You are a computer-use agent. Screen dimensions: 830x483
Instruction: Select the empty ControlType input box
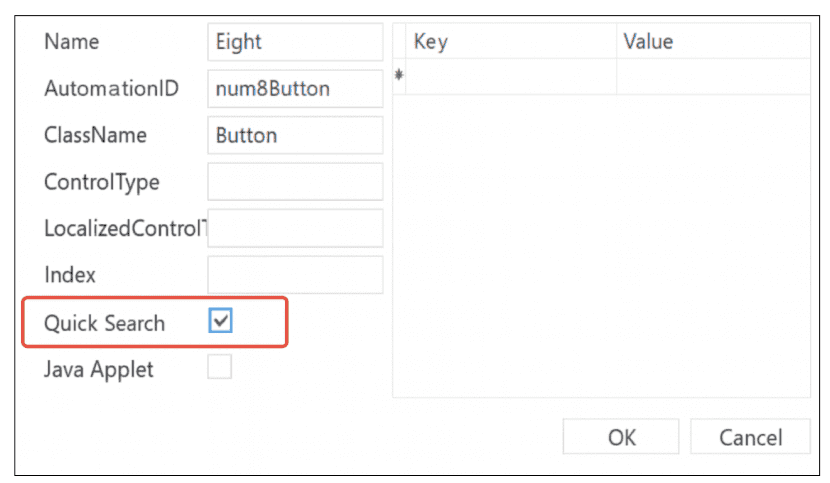295,182
